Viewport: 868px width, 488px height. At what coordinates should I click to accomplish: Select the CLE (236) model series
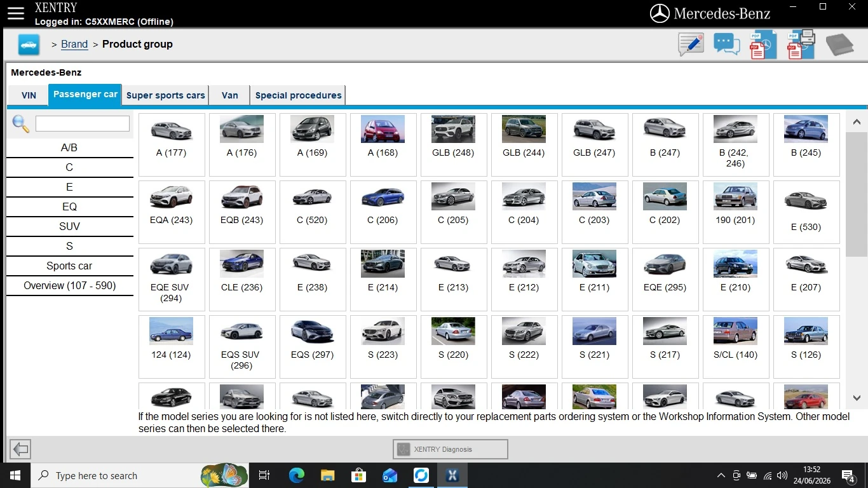coord(242,280)
